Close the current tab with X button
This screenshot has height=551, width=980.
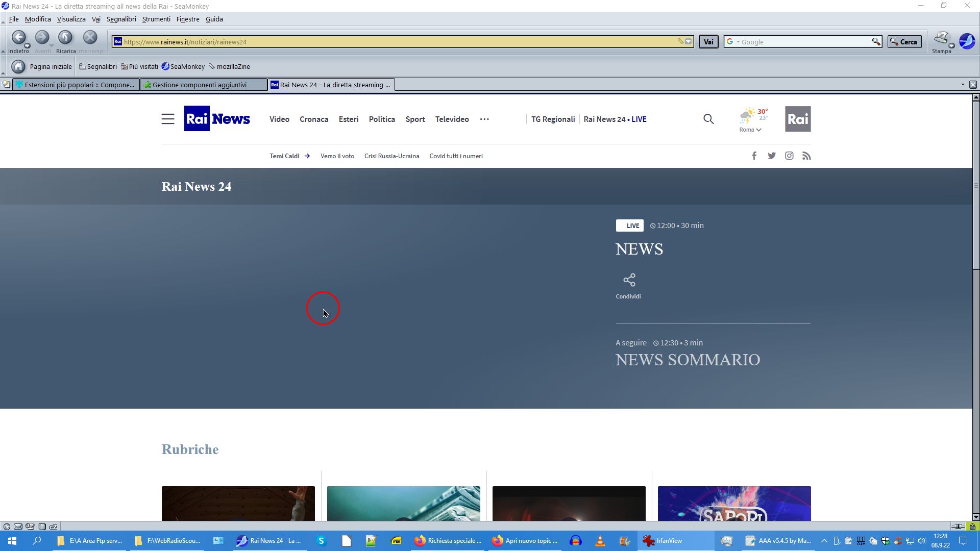coord(973,85)
